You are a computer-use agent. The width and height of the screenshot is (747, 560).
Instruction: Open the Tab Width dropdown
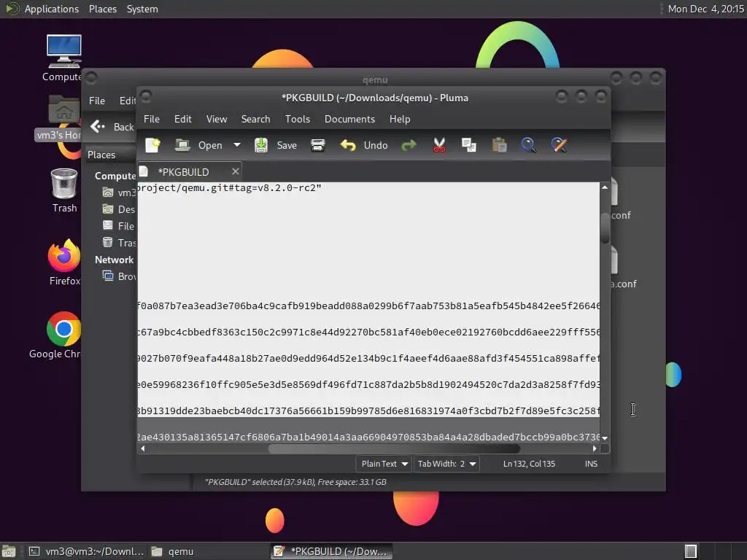pos(446,464)
